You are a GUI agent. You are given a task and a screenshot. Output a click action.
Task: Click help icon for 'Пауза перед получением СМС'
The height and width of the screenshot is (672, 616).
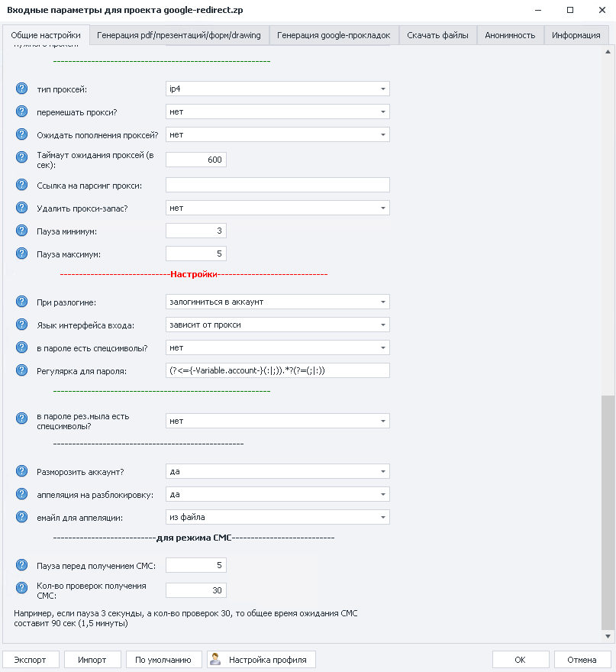tap(21, 565)
